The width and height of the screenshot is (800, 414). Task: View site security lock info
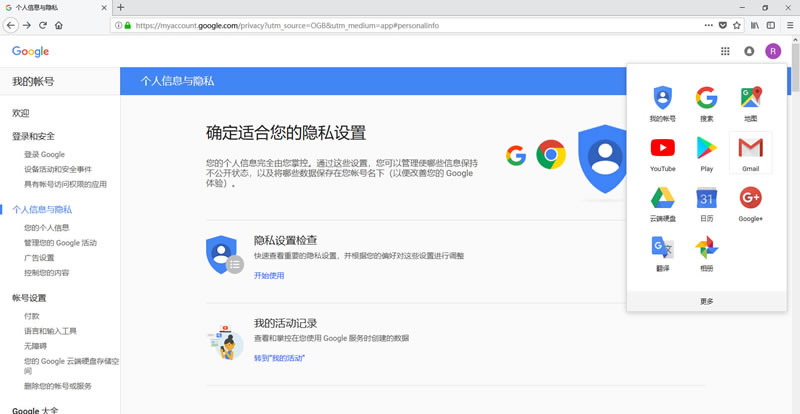pos(128,25)
